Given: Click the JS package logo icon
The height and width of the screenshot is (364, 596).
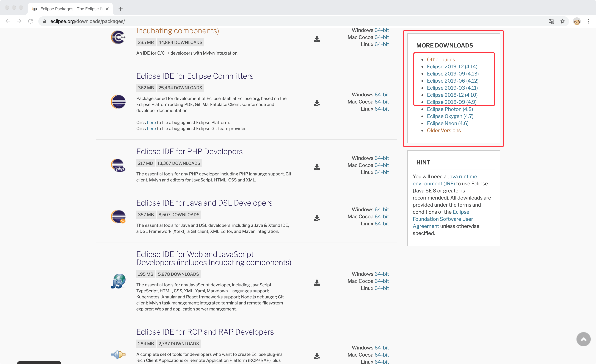Looking at the screenshot, I should click(118, 281).
